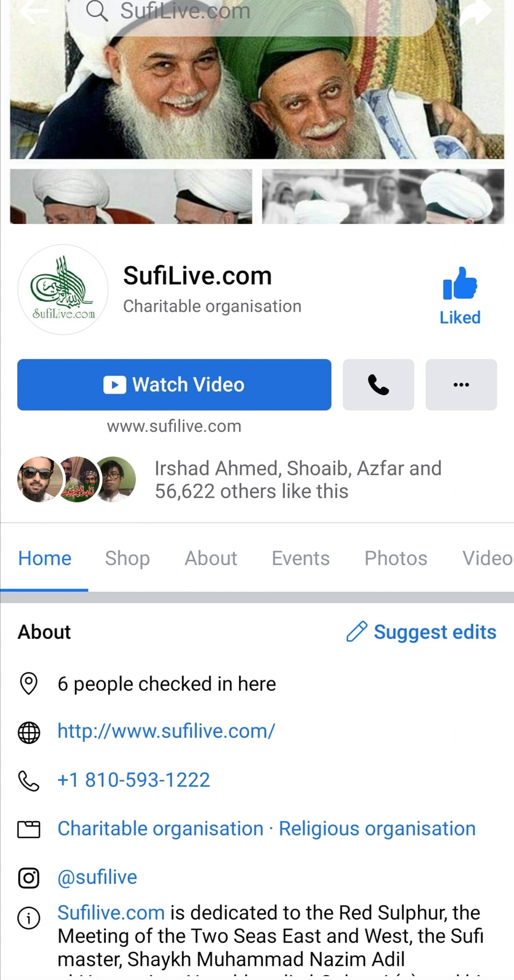This screenshot has height=980, width=514.
Task: Toggle the Liked thumbs-up button
Action: [x=460, y=296]
